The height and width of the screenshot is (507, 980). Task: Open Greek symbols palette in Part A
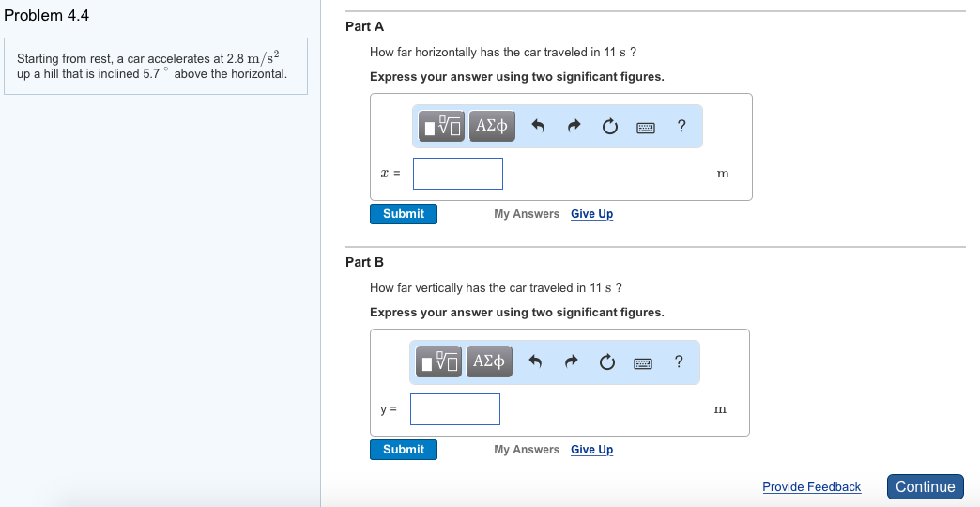point(492,126)
